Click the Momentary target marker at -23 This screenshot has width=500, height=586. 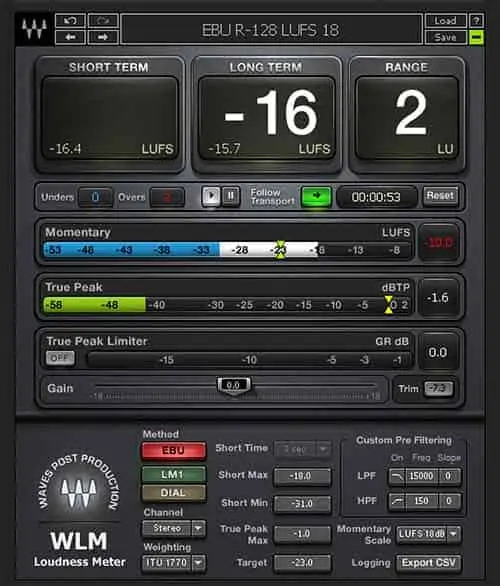(x=281, y=250)
